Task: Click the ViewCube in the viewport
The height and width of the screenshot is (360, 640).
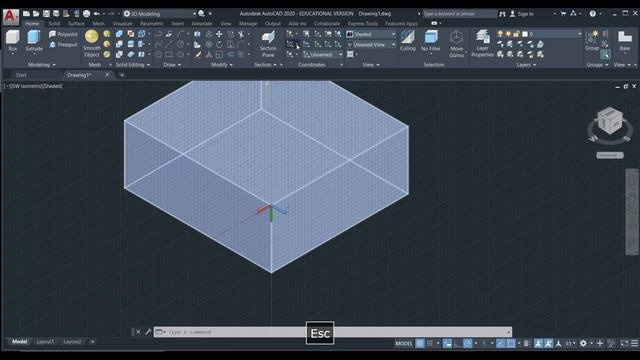Action: coord(610,120)
